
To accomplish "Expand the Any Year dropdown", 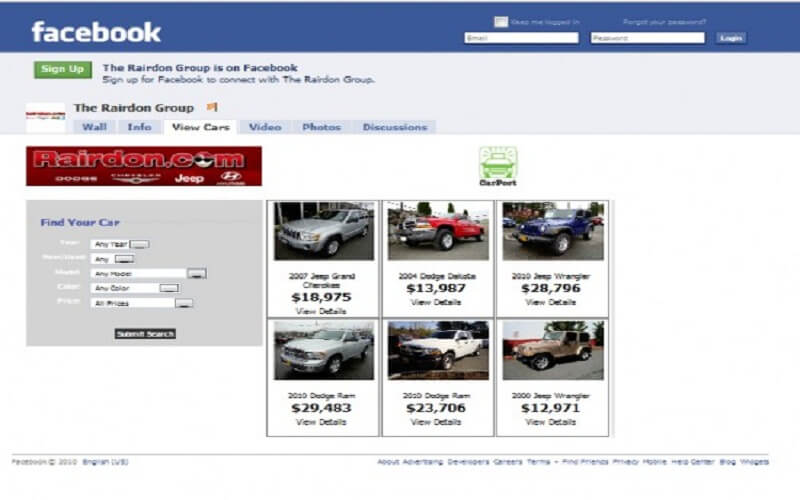I will tap(120, 244).
